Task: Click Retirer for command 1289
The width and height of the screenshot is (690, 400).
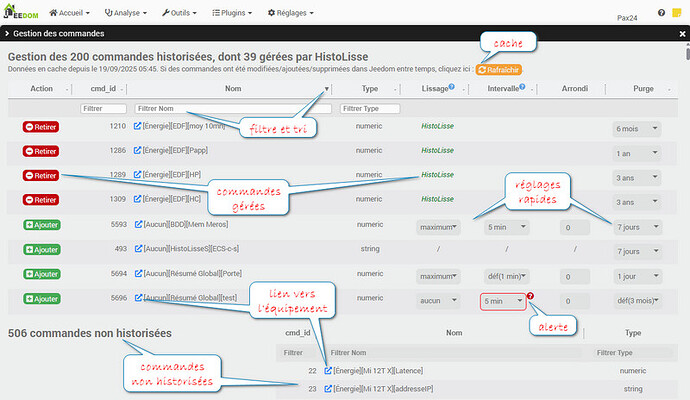Action: tap(41, 175)
